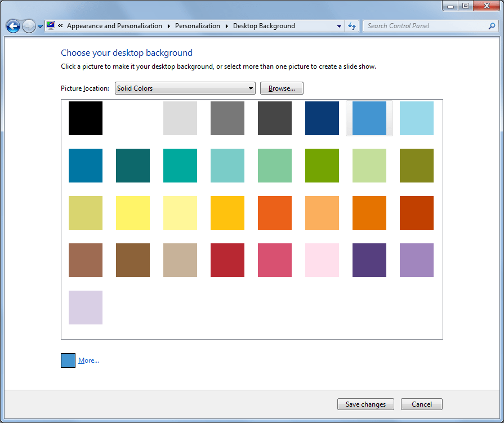Screen dimensions: 504x423
Task: Go to Personalization breadcrumb
Action: 198,26
